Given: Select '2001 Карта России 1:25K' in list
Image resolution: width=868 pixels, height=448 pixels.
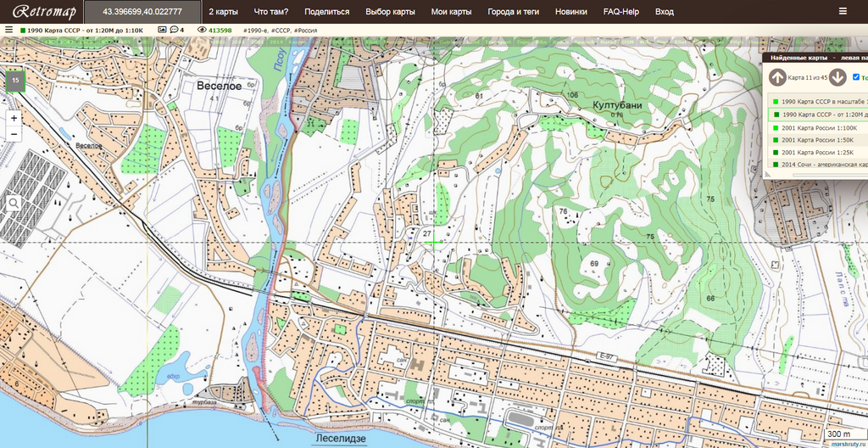Looking at the screenshot, I should coord(818,152).
